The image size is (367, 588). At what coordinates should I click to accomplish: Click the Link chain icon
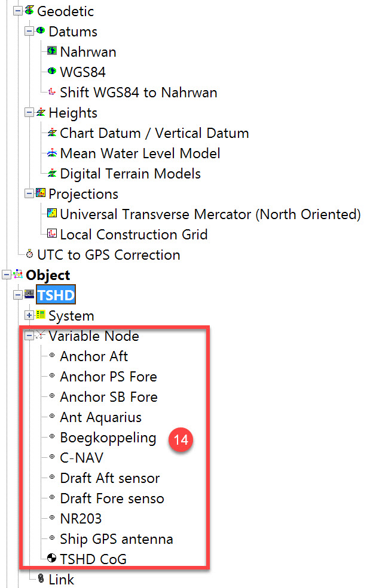tap(41, 579)
